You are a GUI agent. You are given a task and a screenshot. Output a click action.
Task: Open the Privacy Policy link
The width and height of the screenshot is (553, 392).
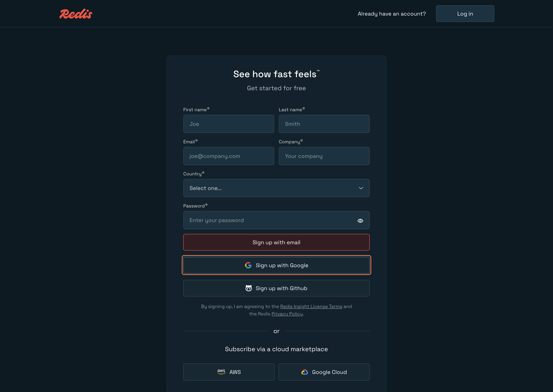[287, 314]
